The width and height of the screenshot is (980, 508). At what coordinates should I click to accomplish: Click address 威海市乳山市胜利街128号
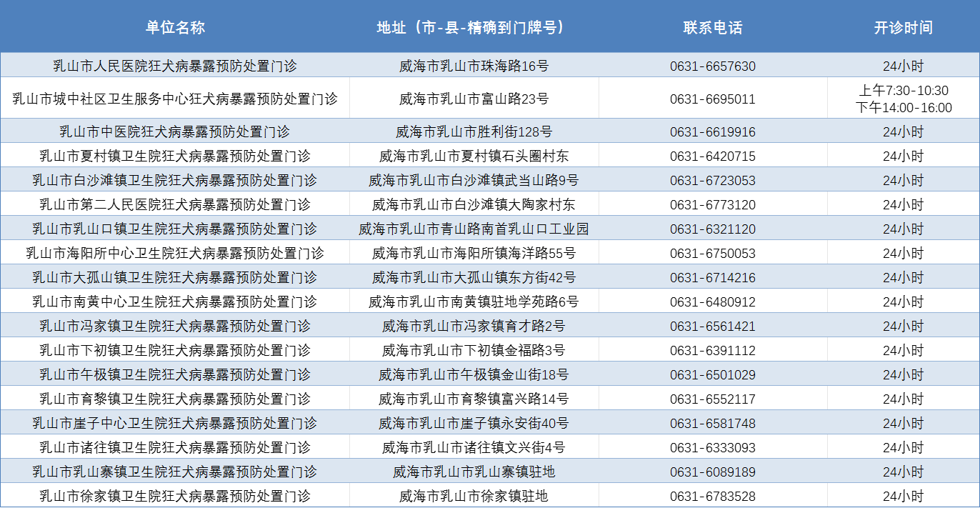coord(474,131)
